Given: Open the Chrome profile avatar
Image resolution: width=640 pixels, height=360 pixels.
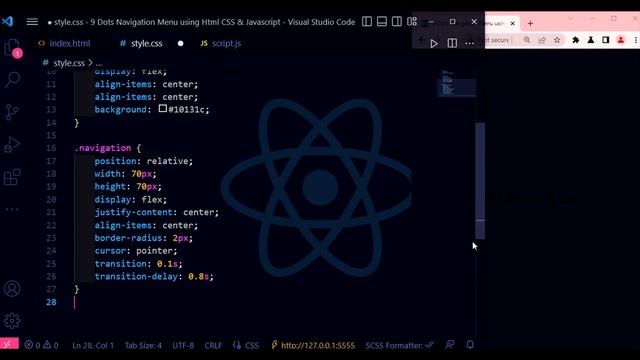Looking at the screenshot, I should click(621, 40).
